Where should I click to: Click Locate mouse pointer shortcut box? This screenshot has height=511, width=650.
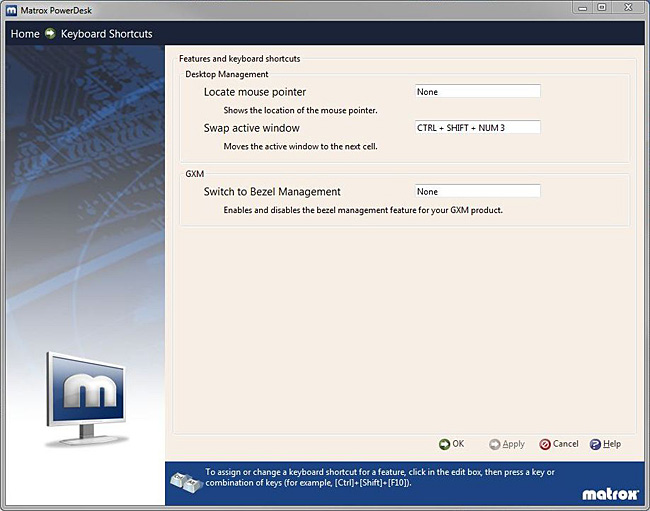[478, 91]
